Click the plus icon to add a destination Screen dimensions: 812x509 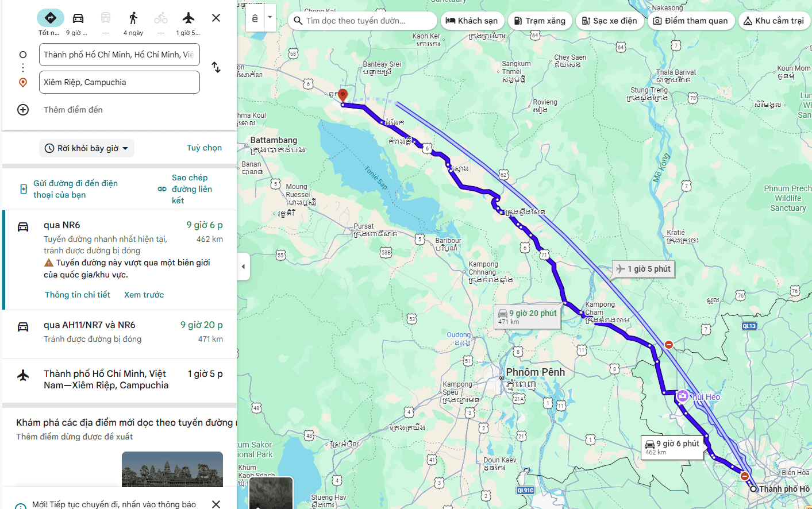click(23, 110)
